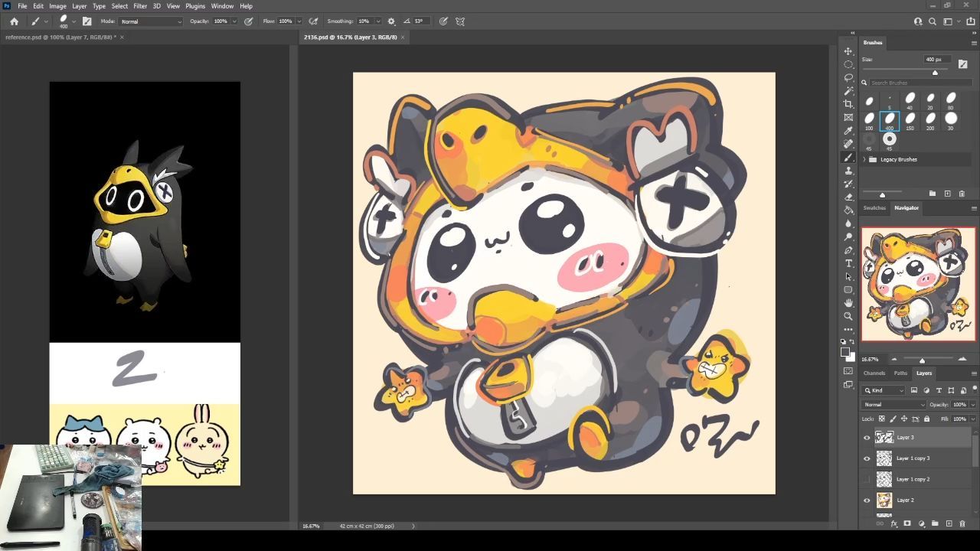980x551 pixels.
Task: Click the Navigator zoom slider handle
Action: click(x=922, y=360)
